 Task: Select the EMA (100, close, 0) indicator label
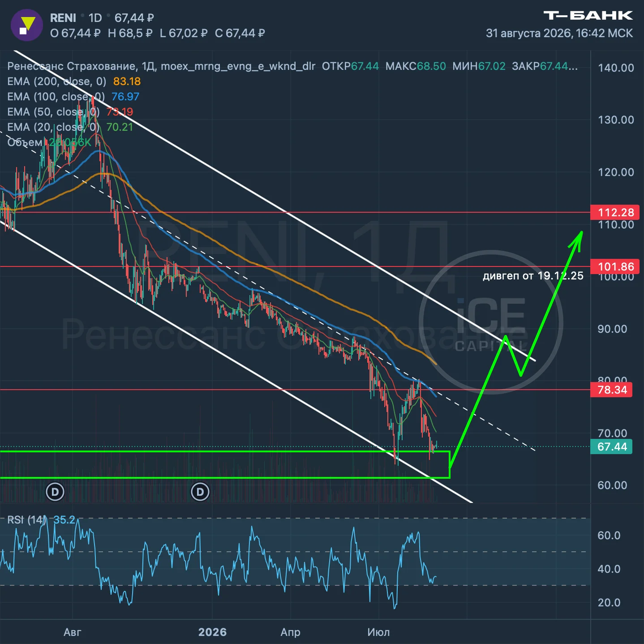coord(56,97)
